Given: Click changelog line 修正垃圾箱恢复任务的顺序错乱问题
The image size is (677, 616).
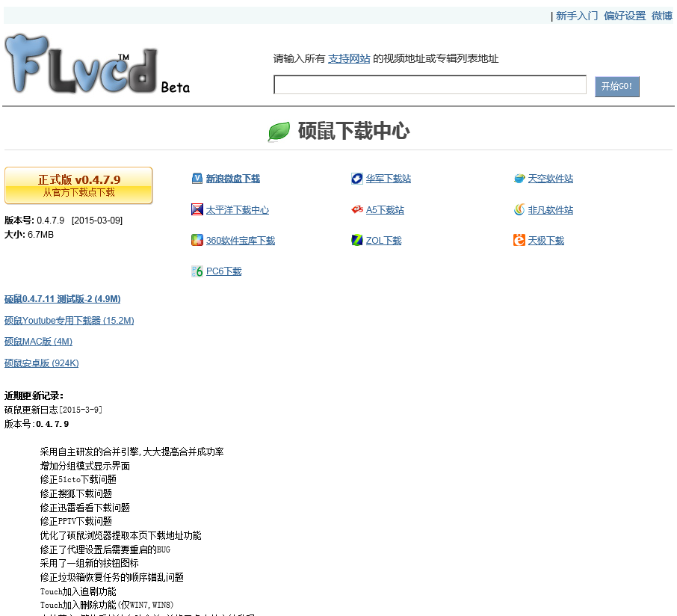Looking at the screenshot, I should pyautogui.click(x=112, y=578).
